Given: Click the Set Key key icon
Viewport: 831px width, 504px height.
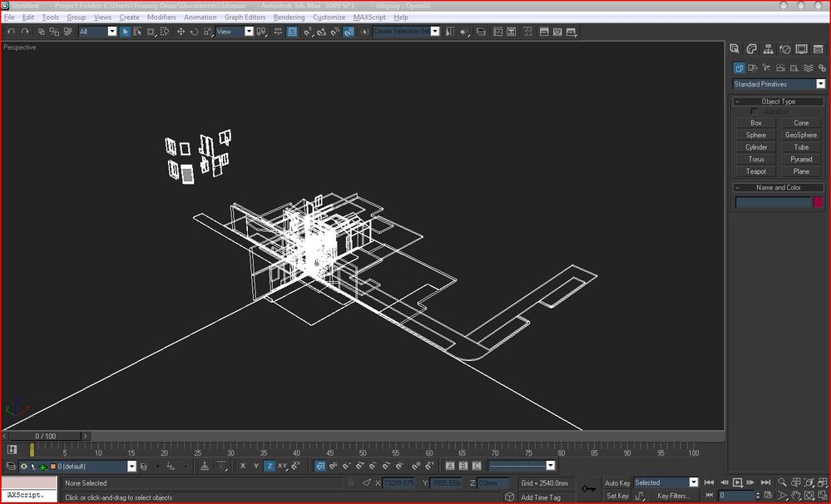Looking at the screenshot, I should [589, 488].
